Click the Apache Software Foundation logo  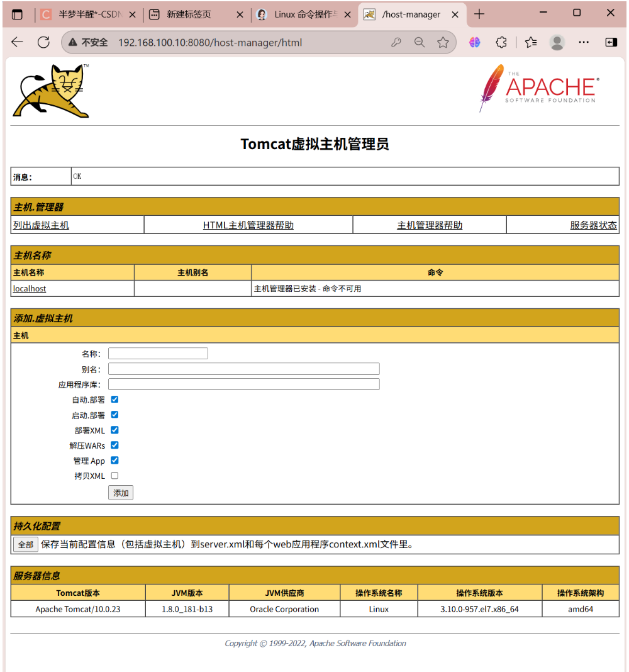click(x=539, y=88)
